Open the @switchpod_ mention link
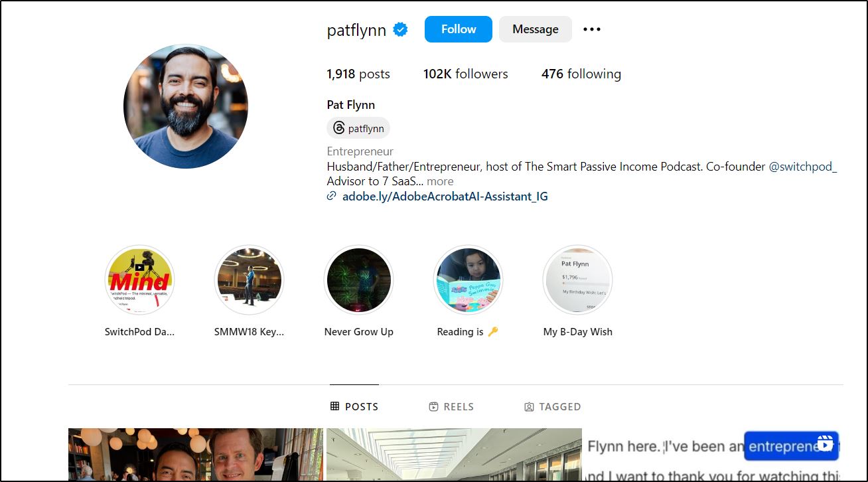 802,167
